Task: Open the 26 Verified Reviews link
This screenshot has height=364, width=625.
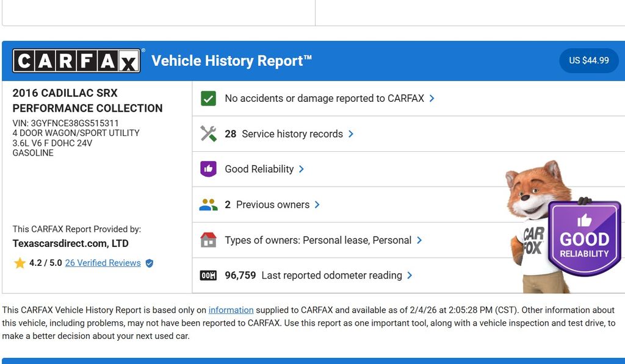Action: 103,263
